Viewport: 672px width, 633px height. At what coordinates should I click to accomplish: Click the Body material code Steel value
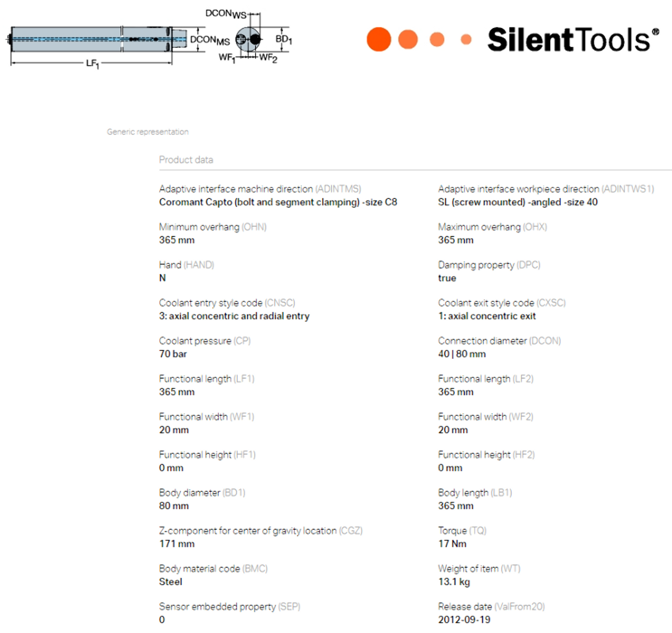[171, 582]
